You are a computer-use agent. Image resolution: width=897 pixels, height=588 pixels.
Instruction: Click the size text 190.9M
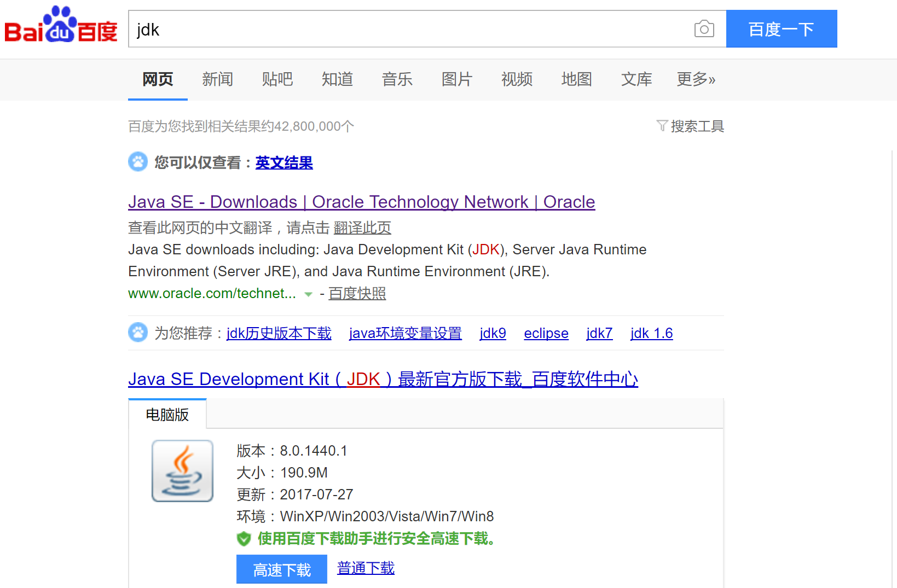(304, 473)
